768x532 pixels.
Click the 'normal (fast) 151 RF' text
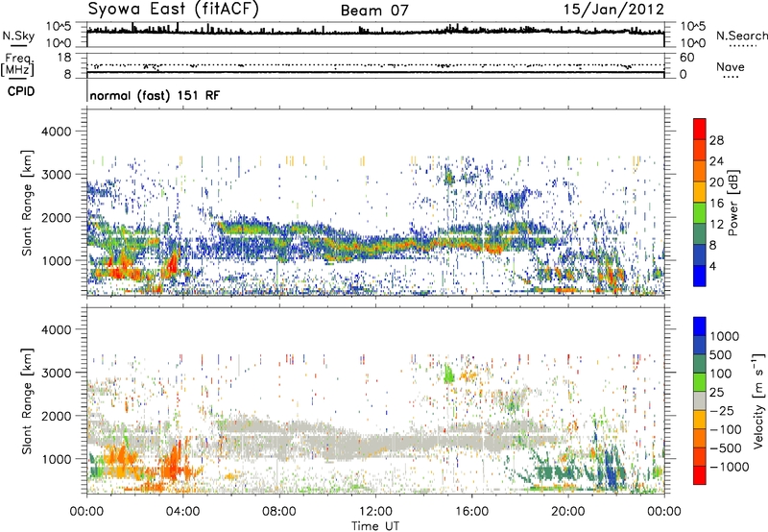click(x=155, y=95)
